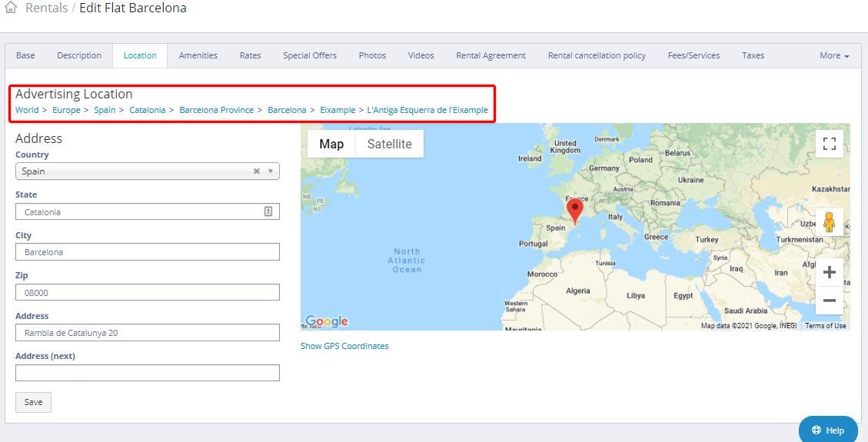This screenshot has height=442, width=868.
Task: Click the contact icon in State field
Action: 268,211
